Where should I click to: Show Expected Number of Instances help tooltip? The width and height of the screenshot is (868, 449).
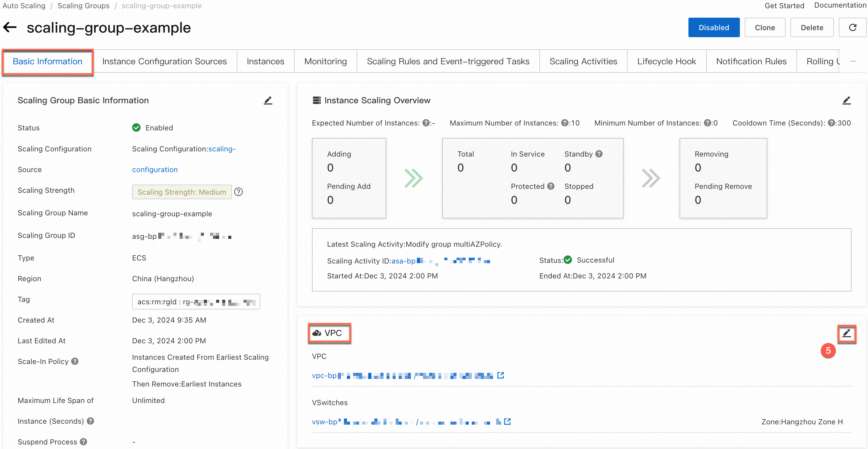point(426,123)
